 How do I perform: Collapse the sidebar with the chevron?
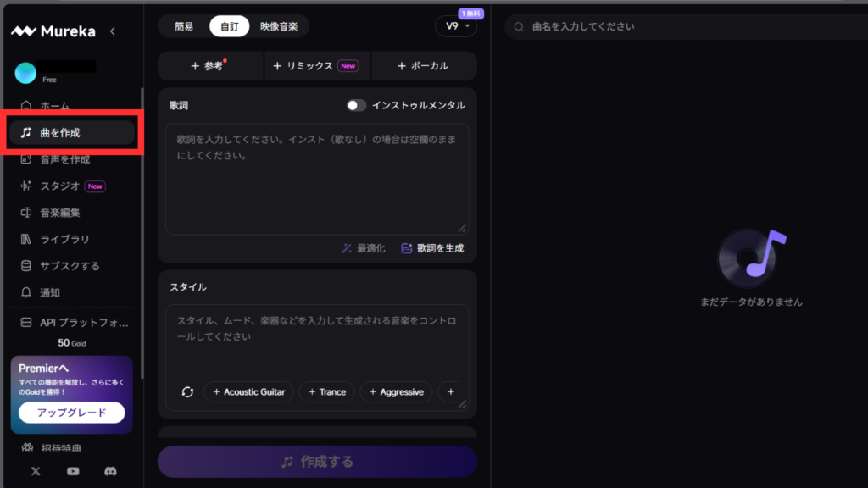click(113, 31)
